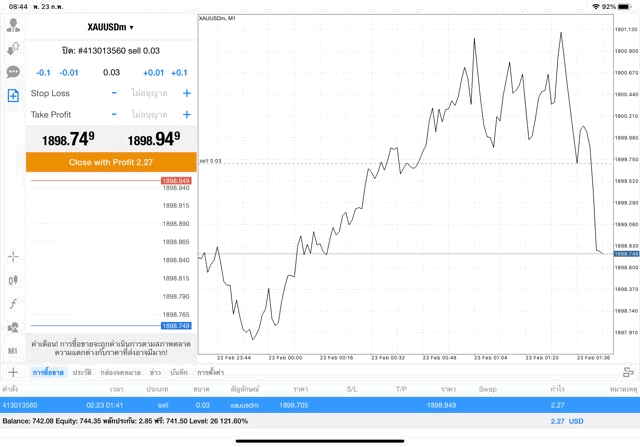Open the indicators function icon
The width and height of the screenshot is (640, 447).
pyautogui.click(x=13, y=303)
